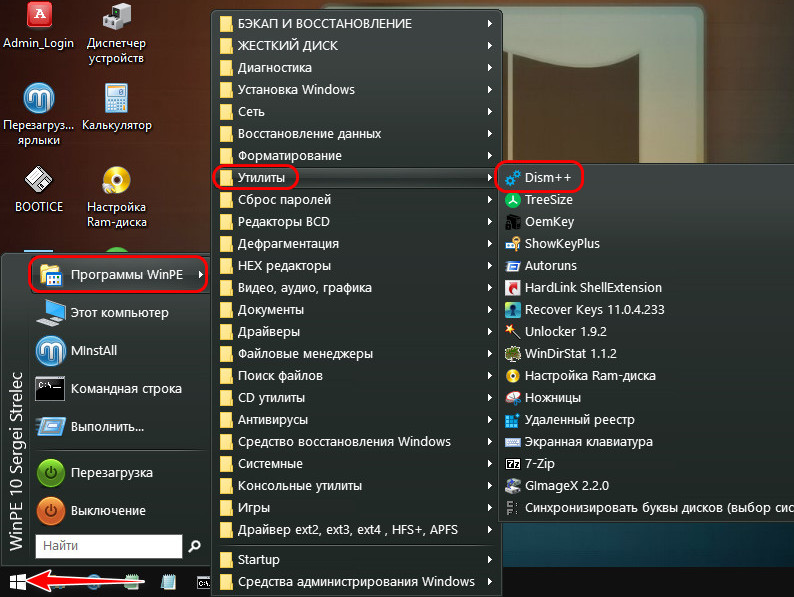Open Утилиты folder

(x=357, y=178)
